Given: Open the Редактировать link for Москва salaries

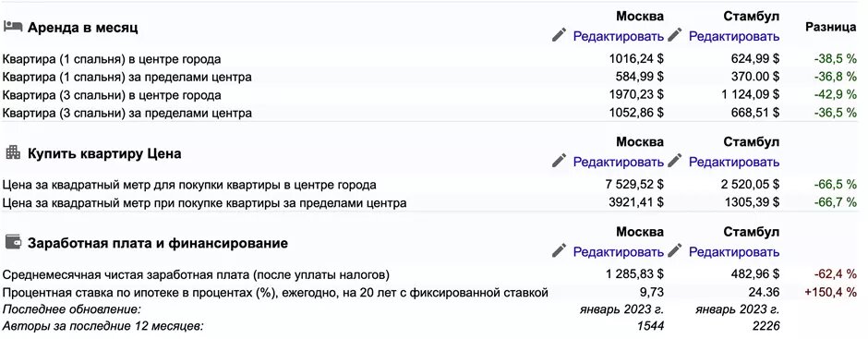Looking at the screenshot, I should [619, 251].
